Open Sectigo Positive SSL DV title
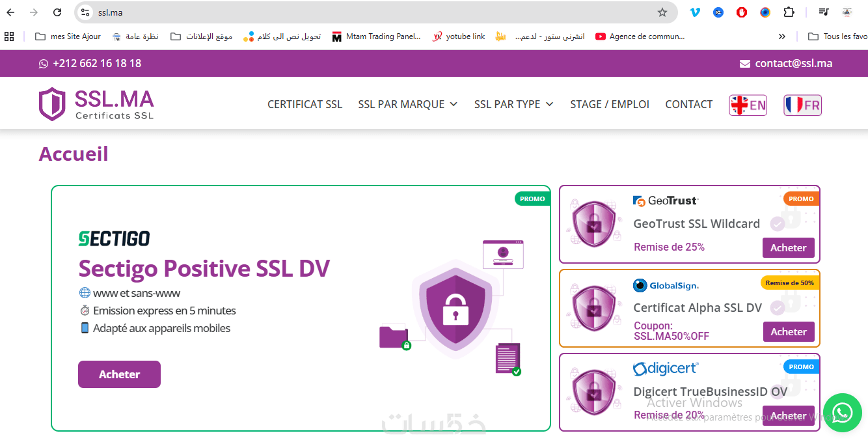The image size is (868, 444). pyautogui.click(x=204, y=268)
